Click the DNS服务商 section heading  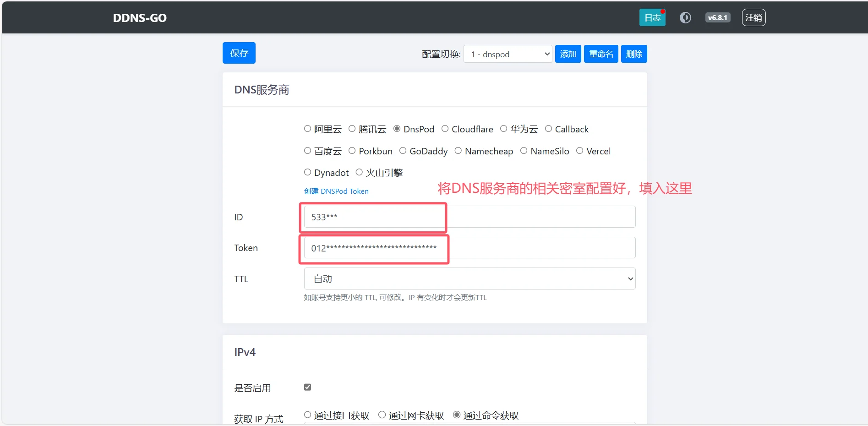coord(262,90)
